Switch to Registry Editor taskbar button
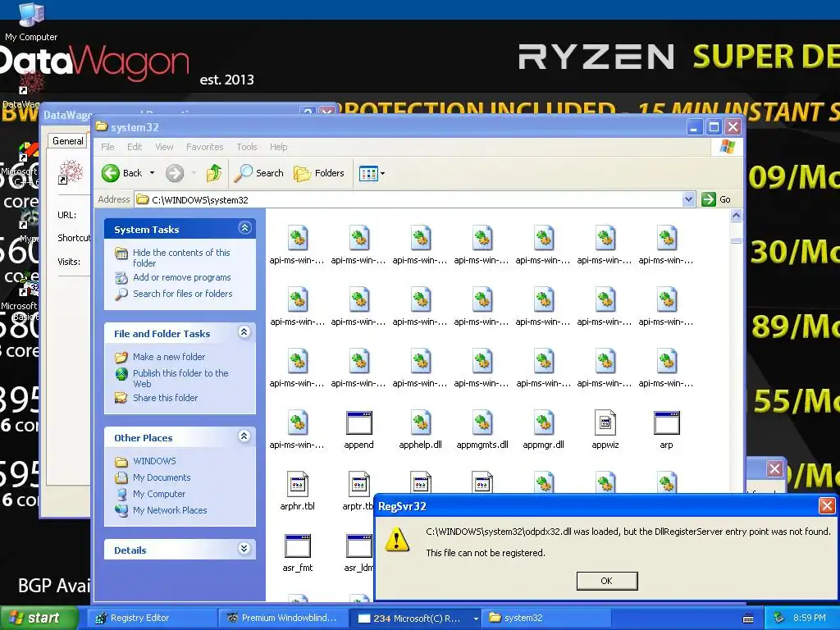840x630 pixels. pos(152,619)
